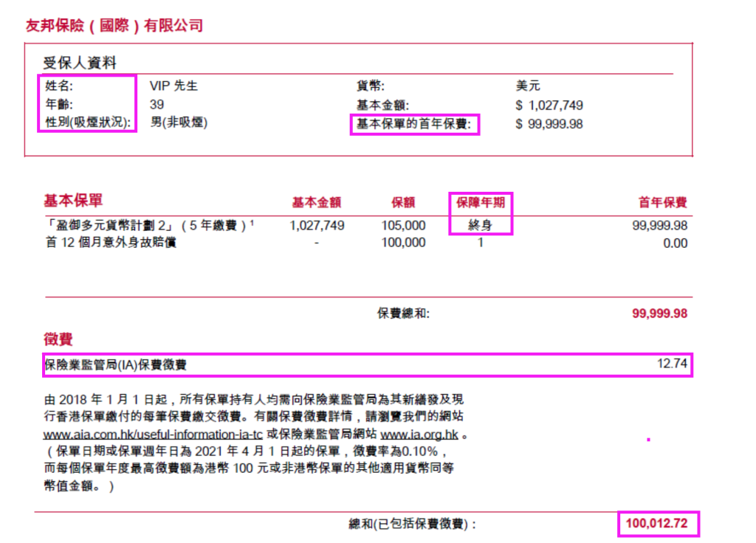The image size is (756, 543).
Task: Select the 終身 coverage period cell
Action: click(x=480, y=226)
